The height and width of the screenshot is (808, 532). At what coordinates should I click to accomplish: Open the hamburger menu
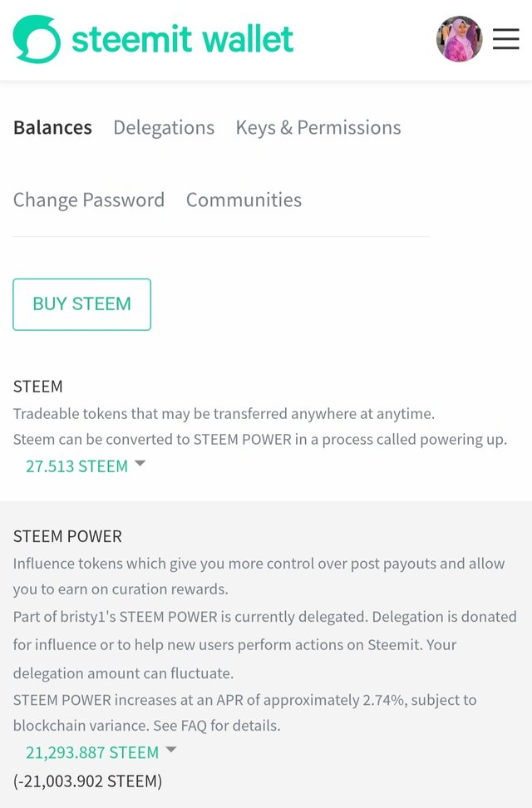point(505,39)
